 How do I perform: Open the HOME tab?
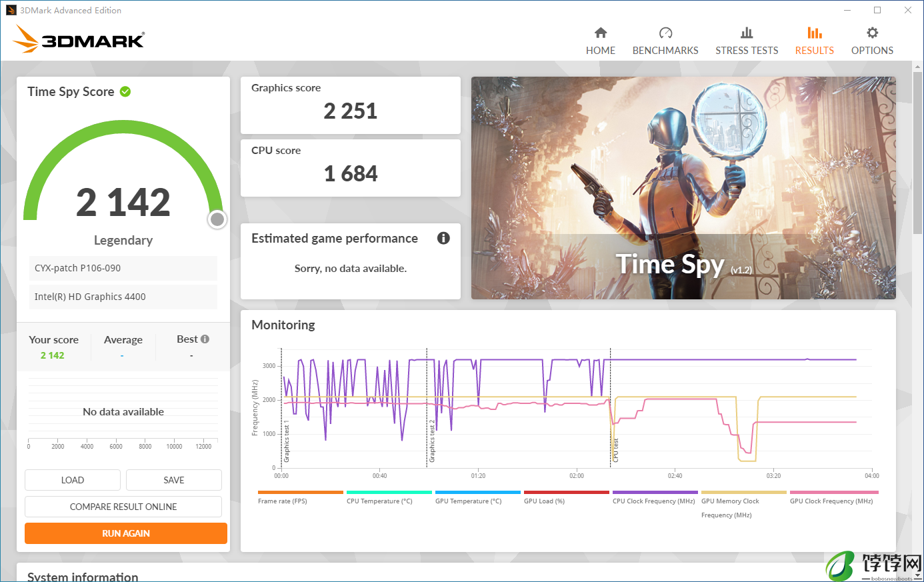point(601,41)
